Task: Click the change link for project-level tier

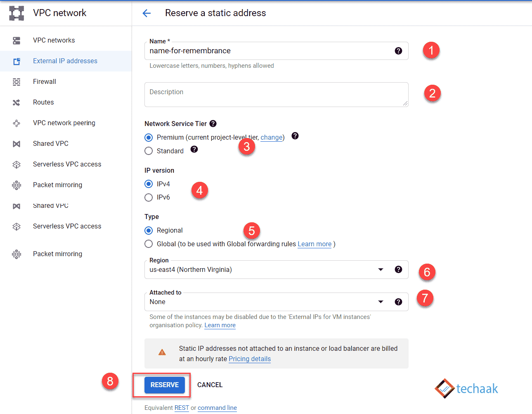Action: (x=272, y=138)
